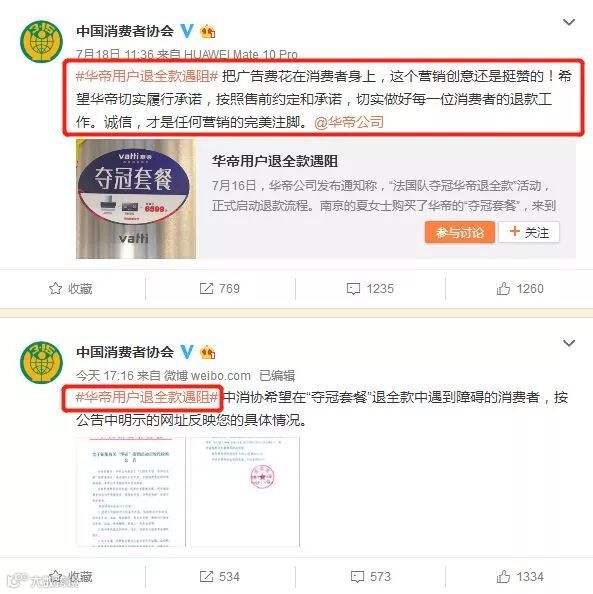Repost the second post showing 534 shares
This screenshot has height=594, width=593.
point(220,577)
